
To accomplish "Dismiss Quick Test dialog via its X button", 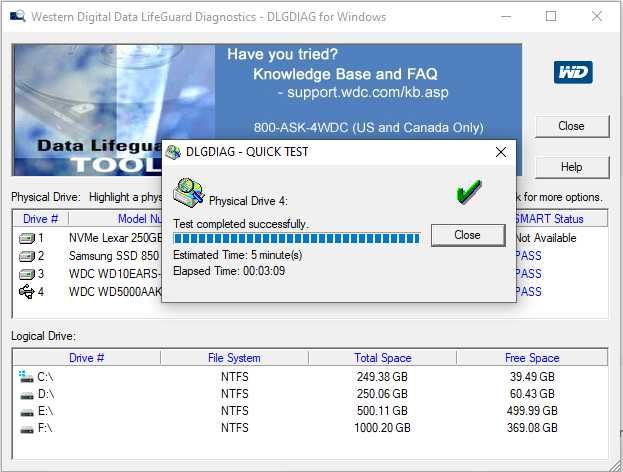I will [x=501, y=152].
